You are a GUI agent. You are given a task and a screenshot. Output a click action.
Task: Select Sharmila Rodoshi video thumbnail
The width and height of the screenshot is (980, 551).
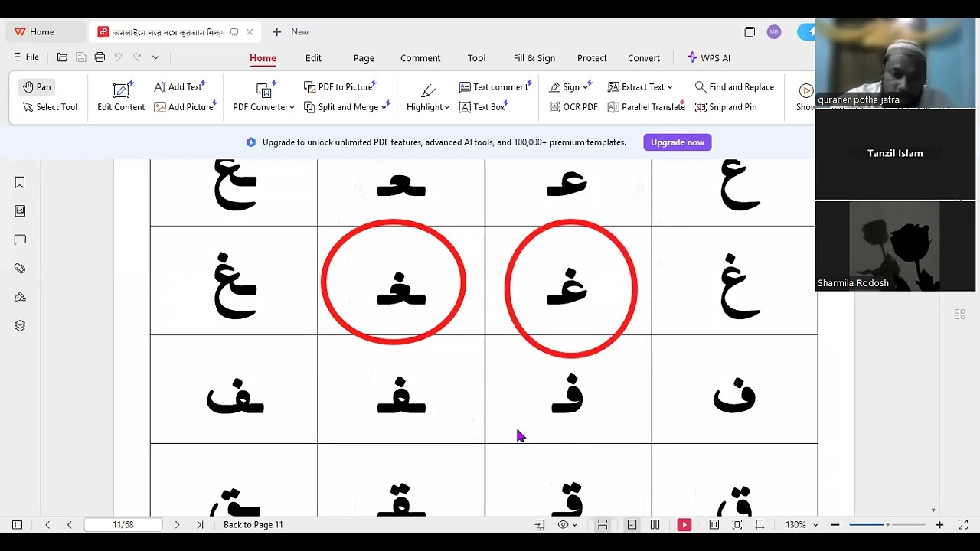895,246
